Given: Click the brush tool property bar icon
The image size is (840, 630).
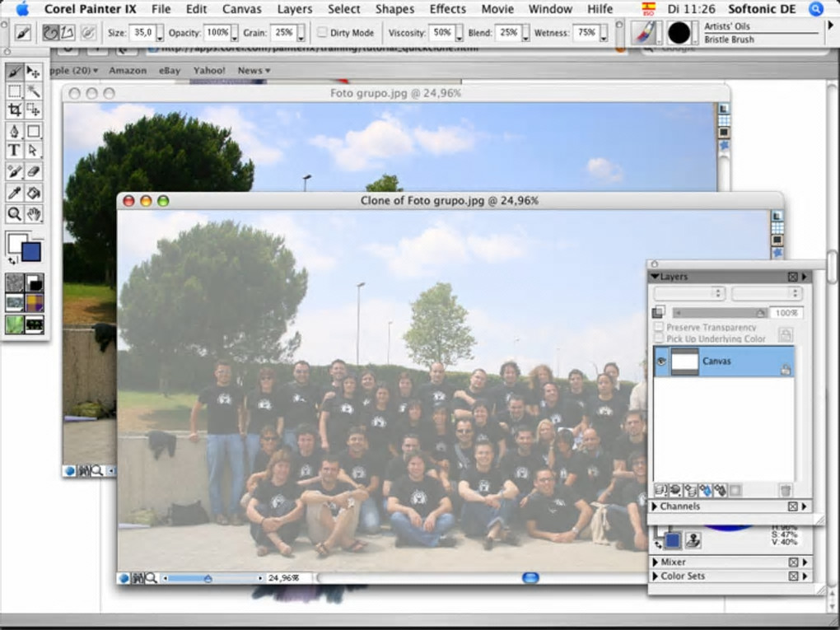Looking at the screenshot, I should [22, 33].
